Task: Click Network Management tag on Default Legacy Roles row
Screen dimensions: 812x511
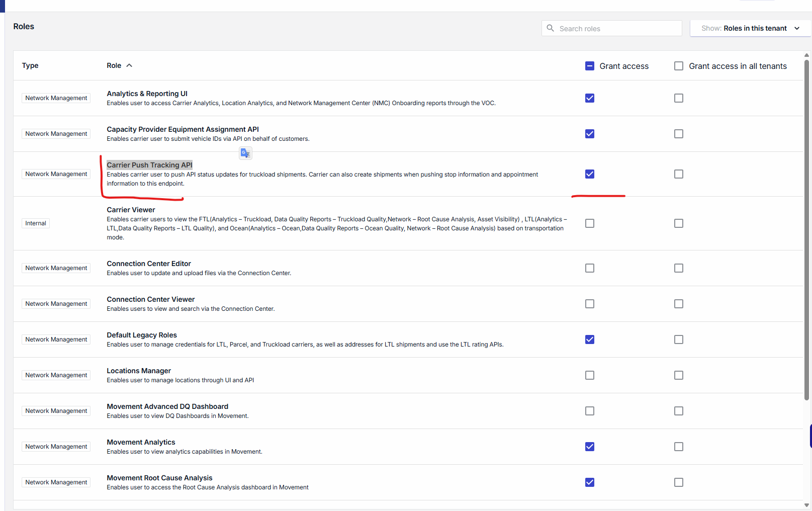Action: click(56, 339)
